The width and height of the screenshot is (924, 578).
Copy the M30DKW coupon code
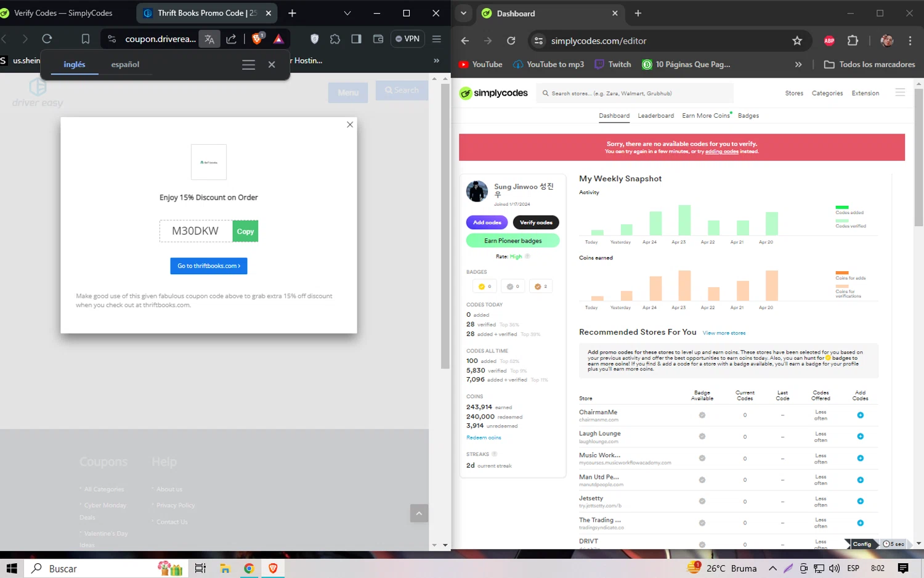[x=245, y=231]
